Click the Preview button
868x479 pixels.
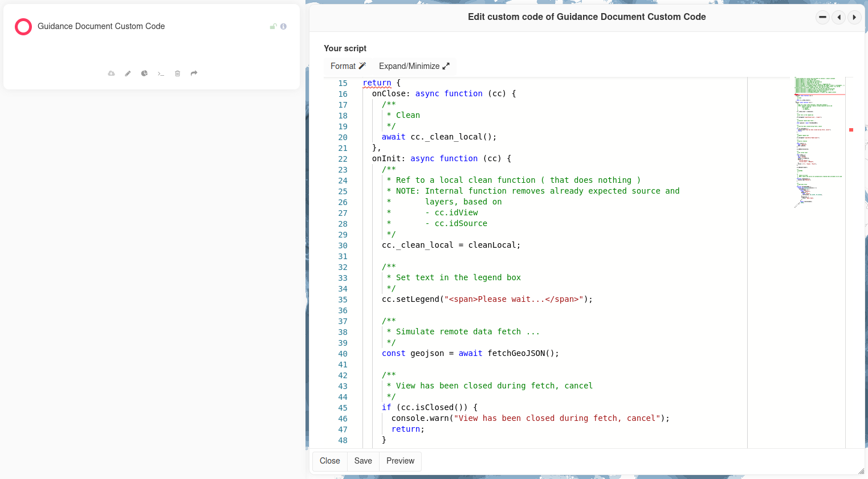click(400, 461)
